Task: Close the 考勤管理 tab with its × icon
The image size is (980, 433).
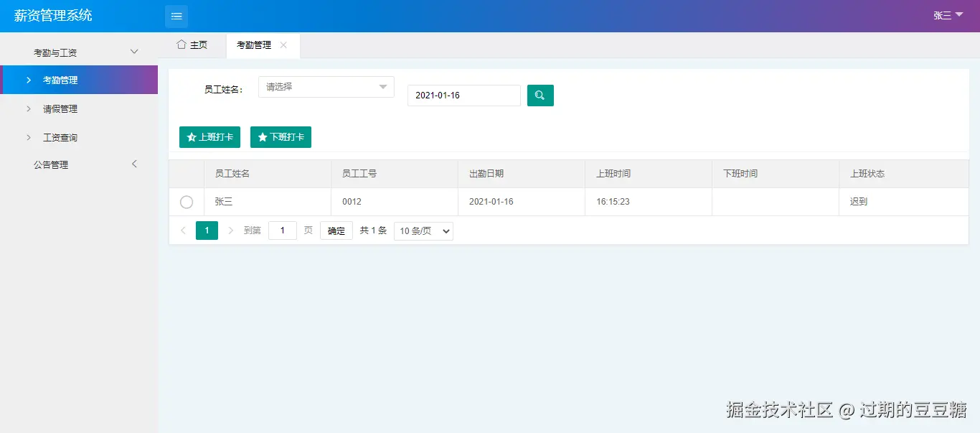Action: [284, 45]
